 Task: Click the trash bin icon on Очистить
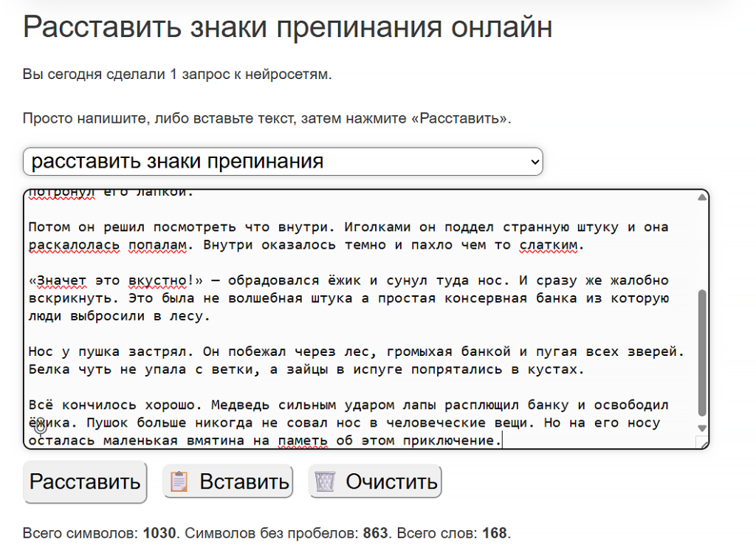(325, 481)
